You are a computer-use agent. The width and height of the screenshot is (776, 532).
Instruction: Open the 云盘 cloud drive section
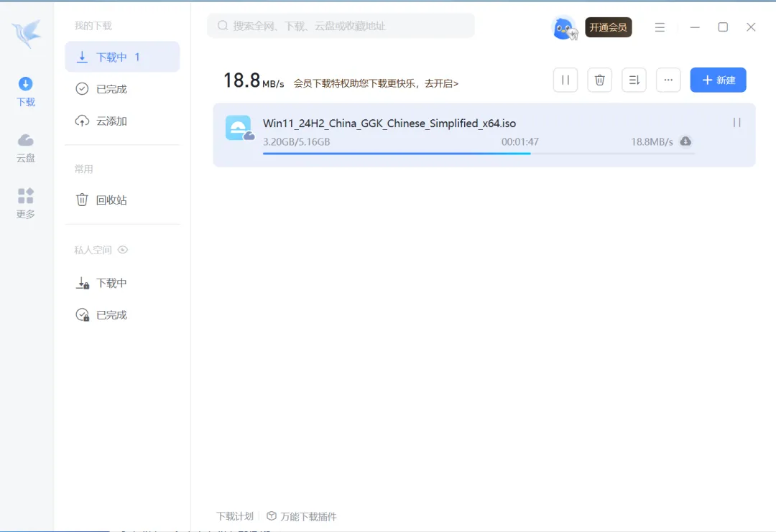[26, 148]
